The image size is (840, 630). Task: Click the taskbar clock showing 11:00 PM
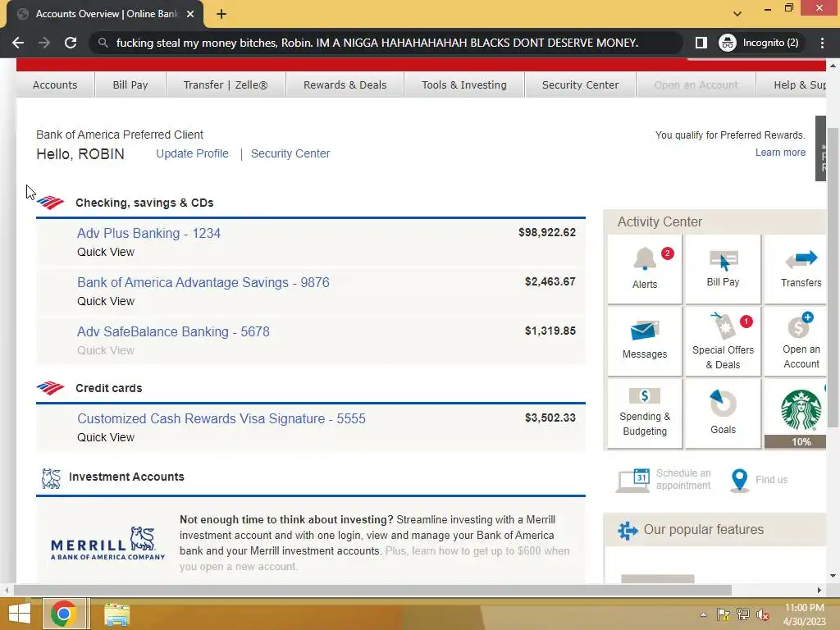804,614
